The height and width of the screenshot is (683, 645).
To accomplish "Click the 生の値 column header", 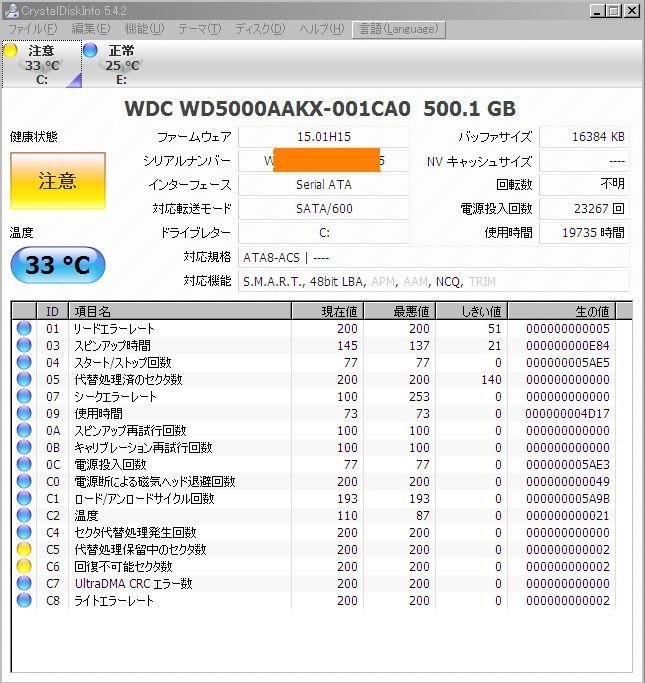I will 562,311.
